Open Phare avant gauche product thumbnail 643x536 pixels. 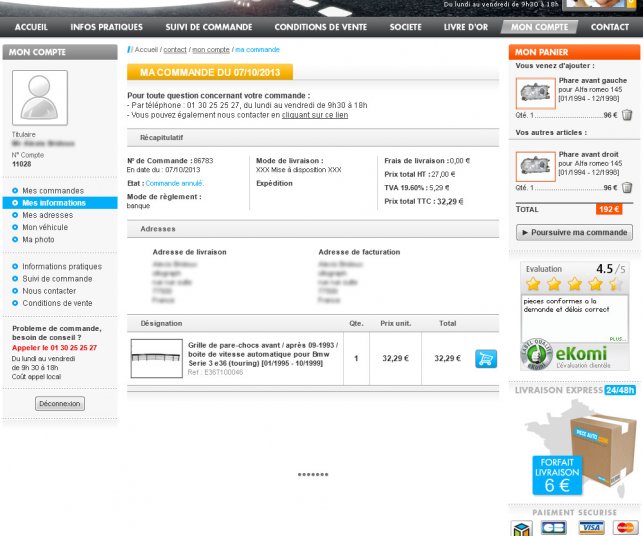click(536, 93)
